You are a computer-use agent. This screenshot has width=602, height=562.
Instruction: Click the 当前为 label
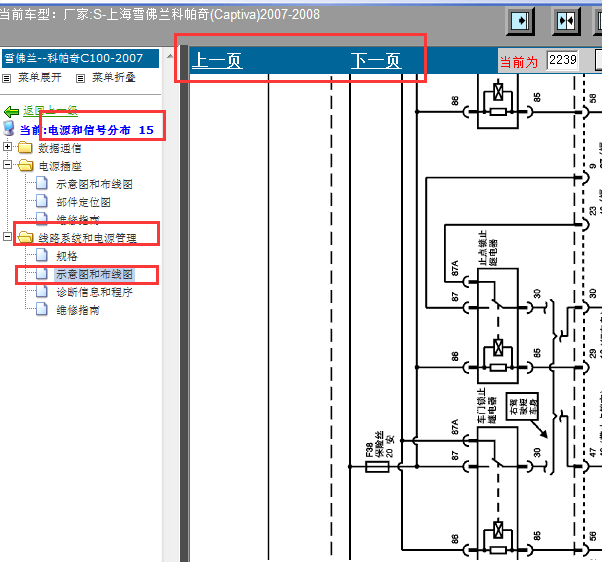519,62
